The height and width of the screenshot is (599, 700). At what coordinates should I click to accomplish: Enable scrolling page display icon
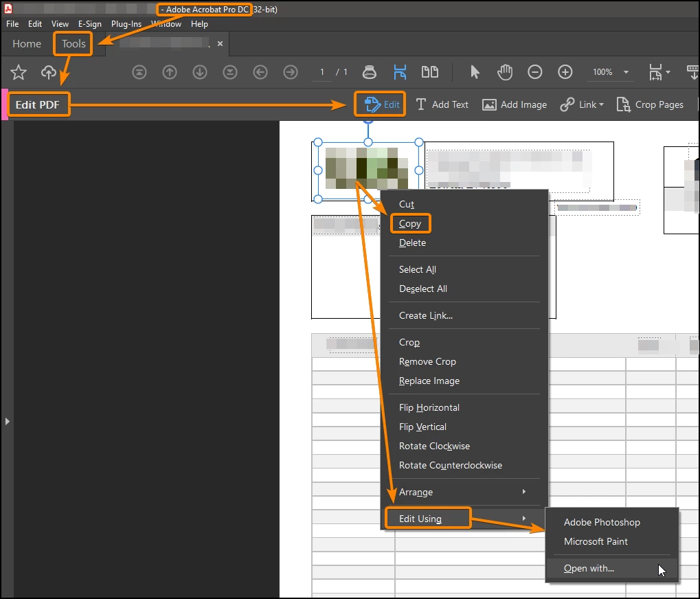click(400, 72)
